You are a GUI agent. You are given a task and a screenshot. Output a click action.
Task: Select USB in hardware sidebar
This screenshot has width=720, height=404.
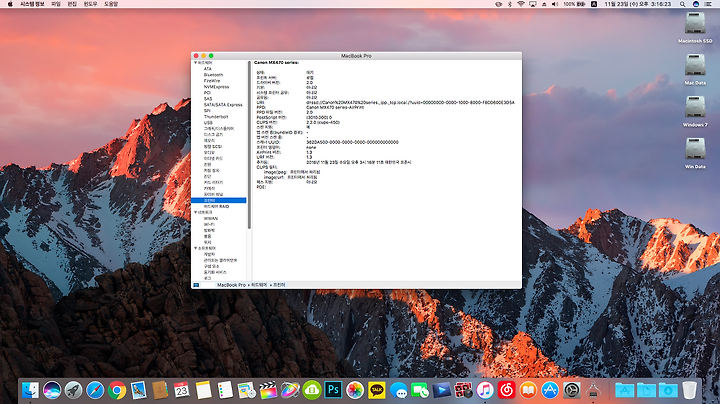(208, 123)
